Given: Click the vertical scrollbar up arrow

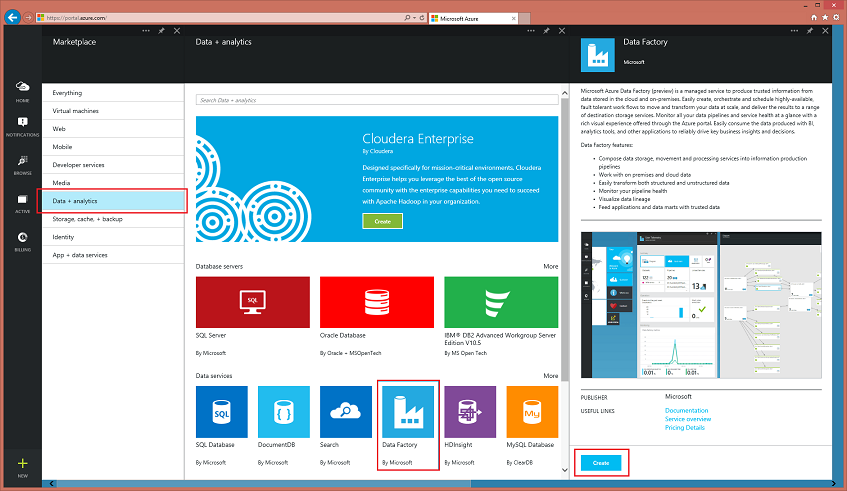Looking at the screenshot, I should [564, 93].
